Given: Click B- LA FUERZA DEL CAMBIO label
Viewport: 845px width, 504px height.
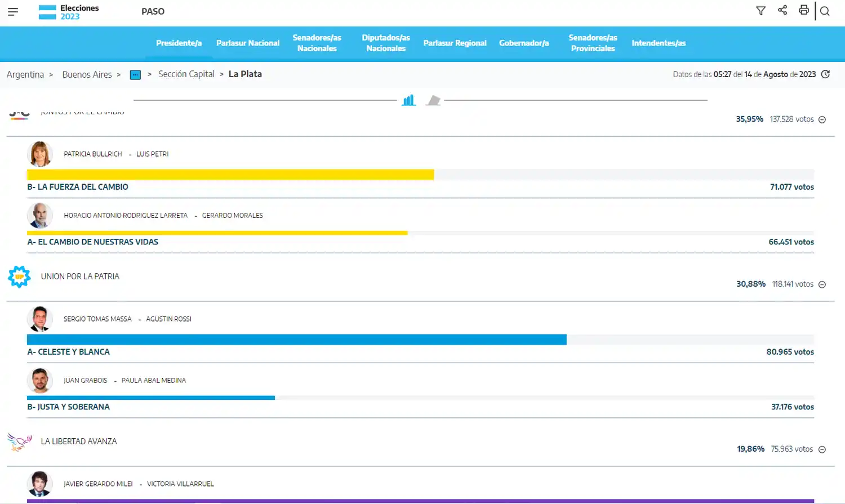Looking at the screenshot, I should point(78,187).
